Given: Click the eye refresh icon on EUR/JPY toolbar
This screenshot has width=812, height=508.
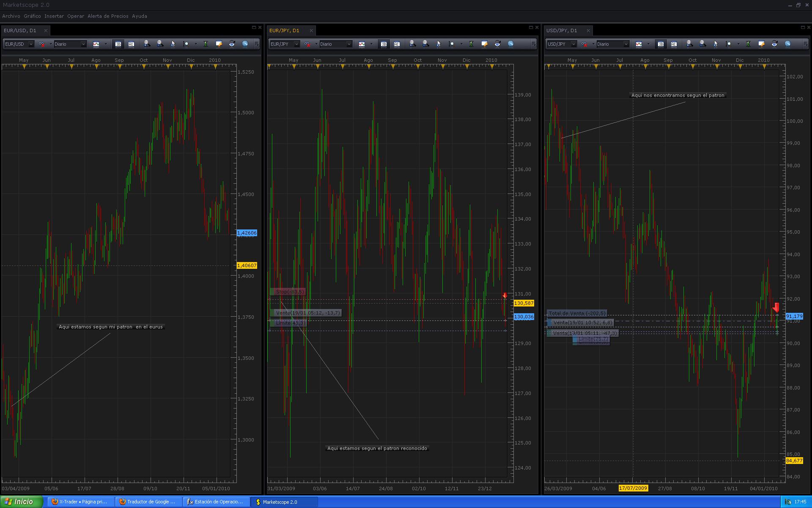Looking at the screenshot, I should [497, 44].
